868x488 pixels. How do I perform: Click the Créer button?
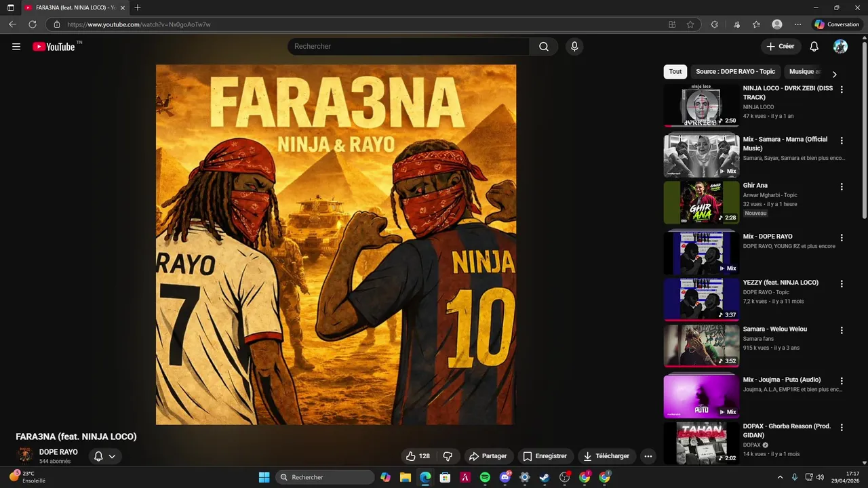(781, 47)
